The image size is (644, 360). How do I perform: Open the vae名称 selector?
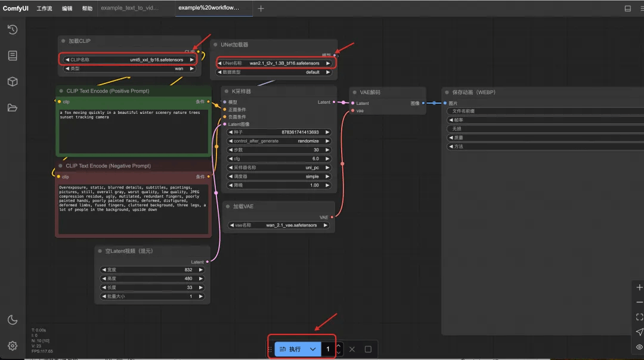point(279,225)
